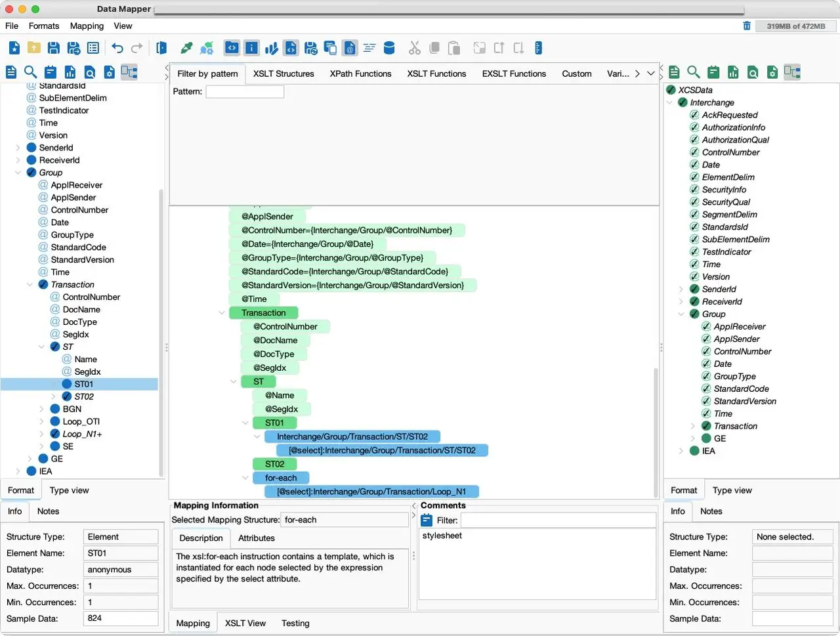
Task: Click the blue chart document icon in the left panel
Action: (x=70, y=72)
